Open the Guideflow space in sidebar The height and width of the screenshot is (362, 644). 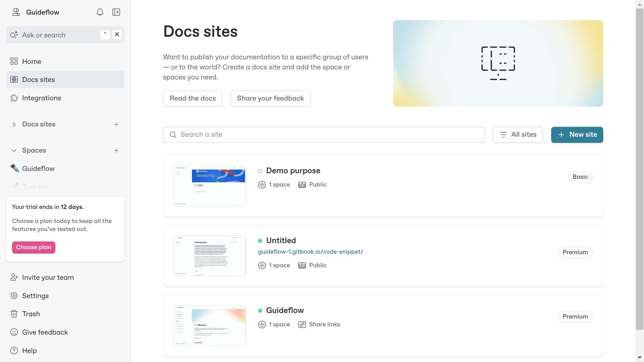click(65, 168)
